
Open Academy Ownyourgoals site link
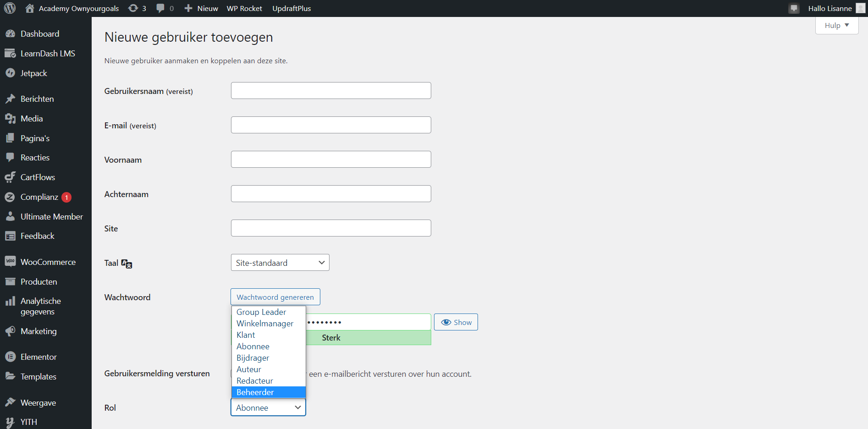point(79,8)
